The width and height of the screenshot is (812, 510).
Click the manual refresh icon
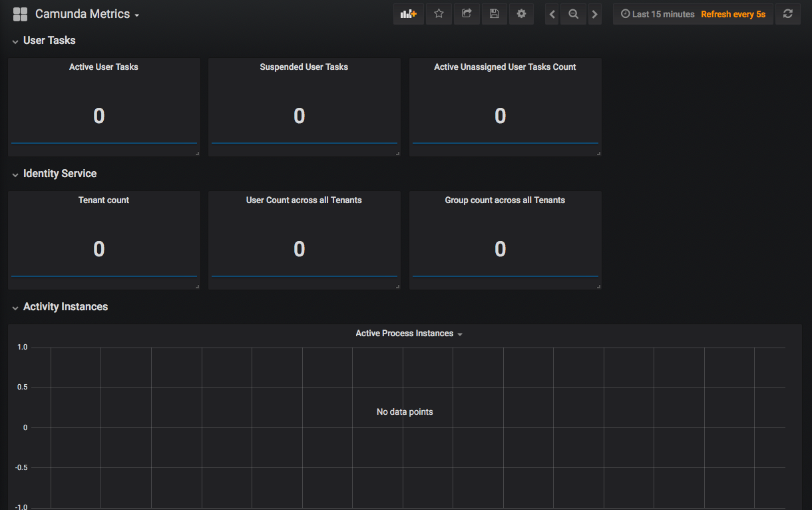coord(788,14)
